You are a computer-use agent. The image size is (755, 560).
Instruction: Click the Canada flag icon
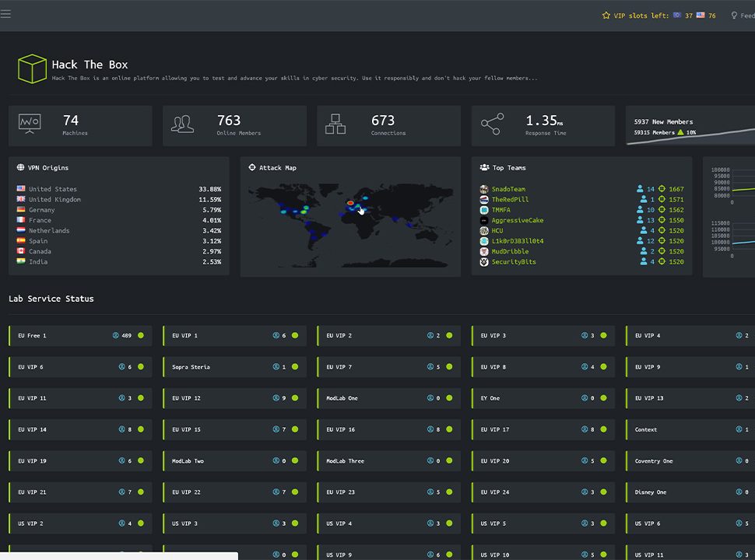[x=21, y=250]
